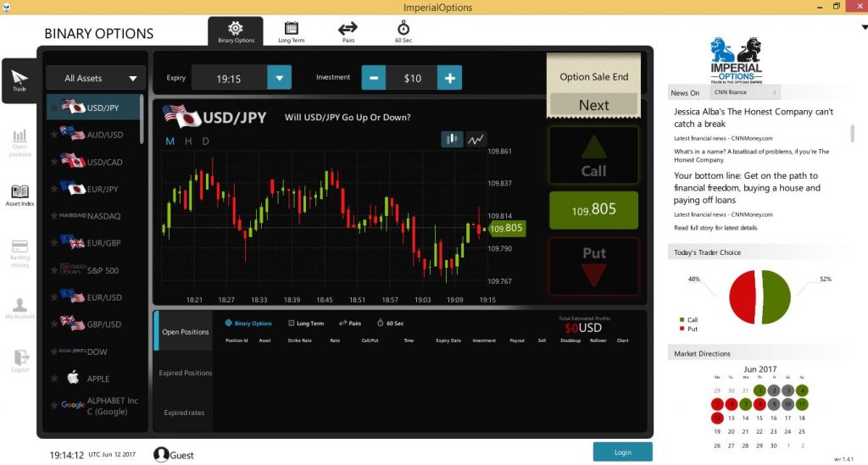Select the Binary Options top tab

(236, 31)
